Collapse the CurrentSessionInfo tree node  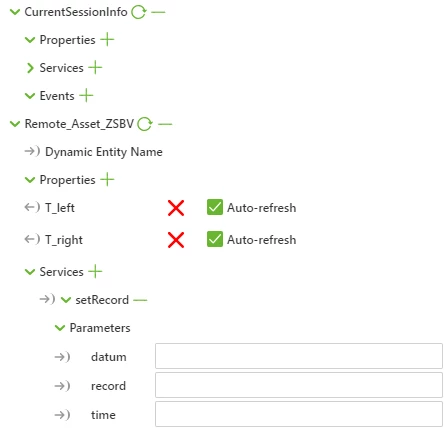(x=15, y=12)
